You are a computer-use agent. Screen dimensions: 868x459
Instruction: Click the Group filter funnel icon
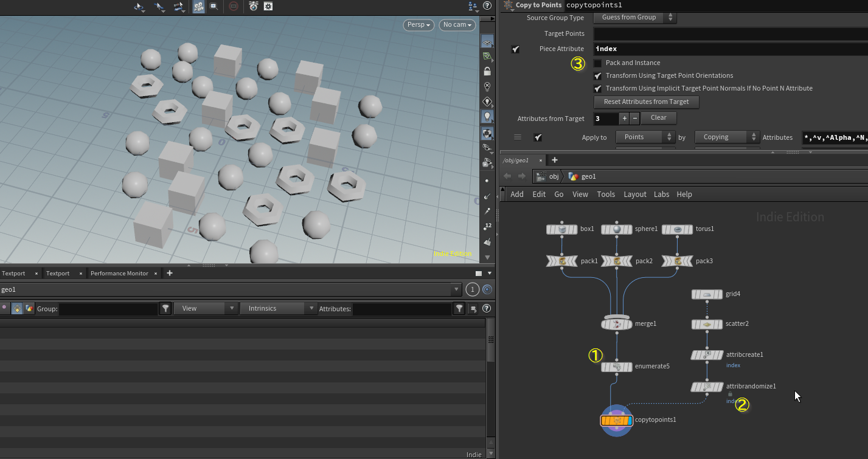click(x=165, y=309)
